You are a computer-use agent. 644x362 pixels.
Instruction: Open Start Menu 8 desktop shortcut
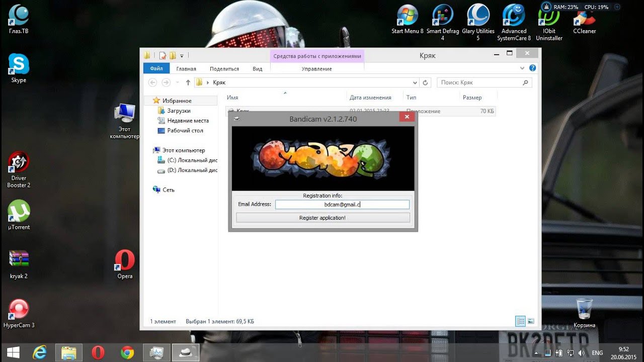(407, 19)
